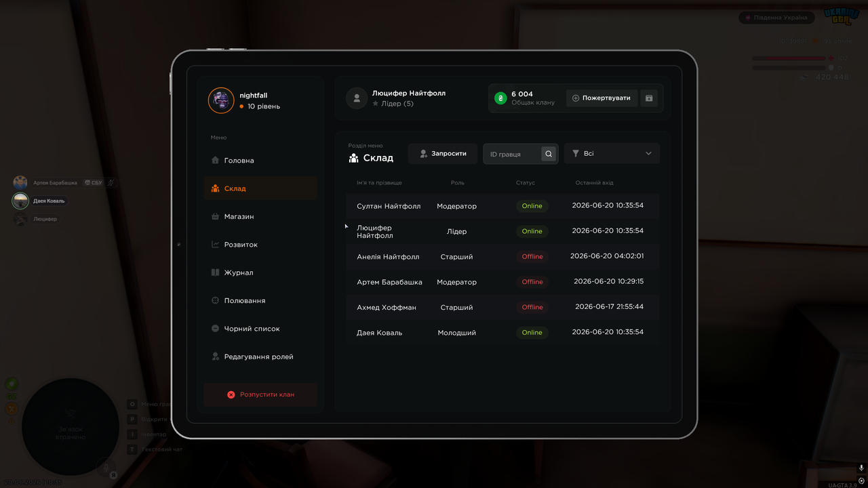This screenshot has width=868, height=488.
Task: Click the Інвентар hint key I
Action: pyautogui.click(x=132, y=434)
